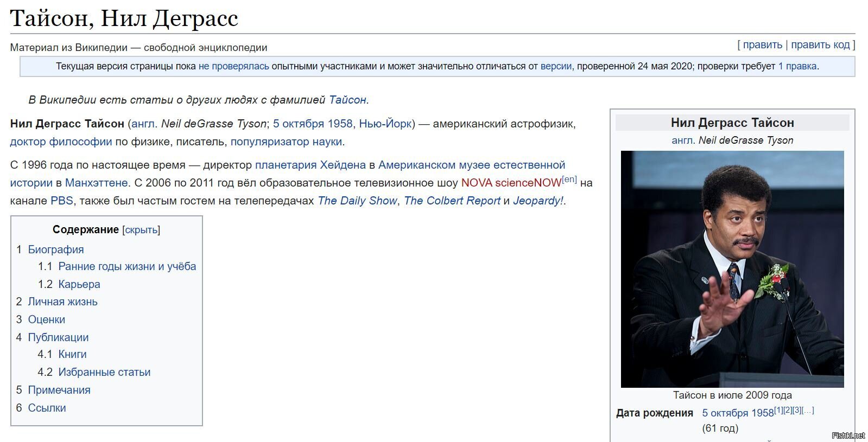Jump to section '1.2 Карьера'
Viewport: 868px width, 442px height.
click(69, 284)
